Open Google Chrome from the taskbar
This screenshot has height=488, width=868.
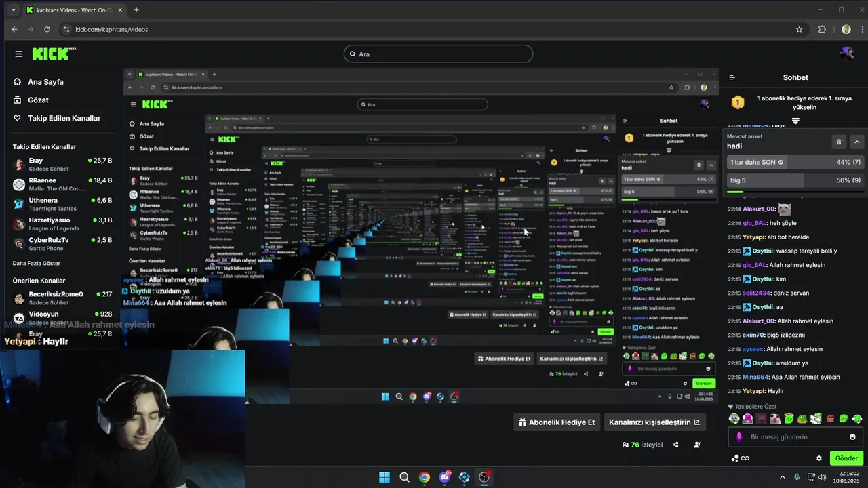click(424, 477)
